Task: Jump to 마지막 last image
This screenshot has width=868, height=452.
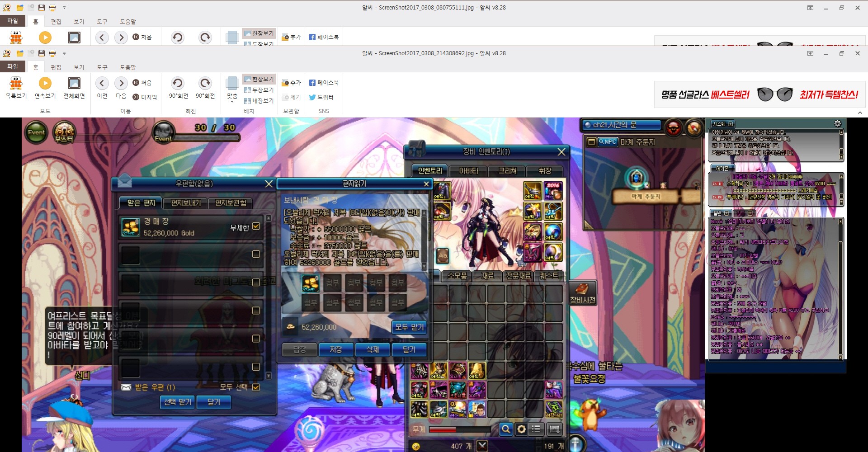Action: tap(145, 97)
